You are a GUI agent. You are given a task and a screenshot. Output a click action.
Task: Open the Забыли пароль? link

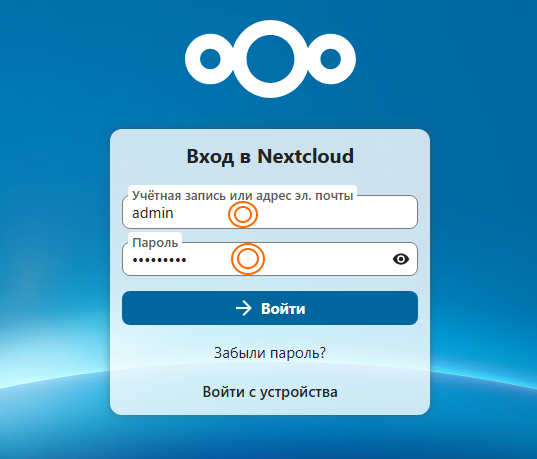pos(270,352)
